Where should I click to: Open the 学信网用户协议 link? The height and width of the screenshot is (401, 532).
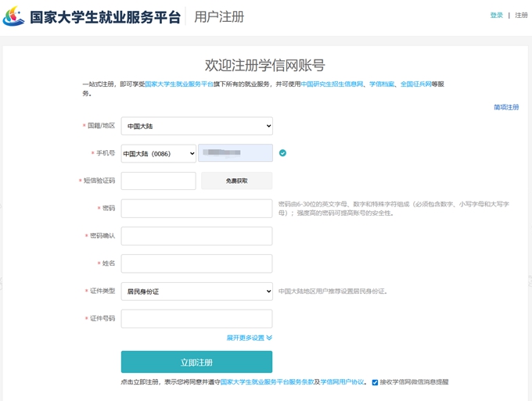point(343,382)
